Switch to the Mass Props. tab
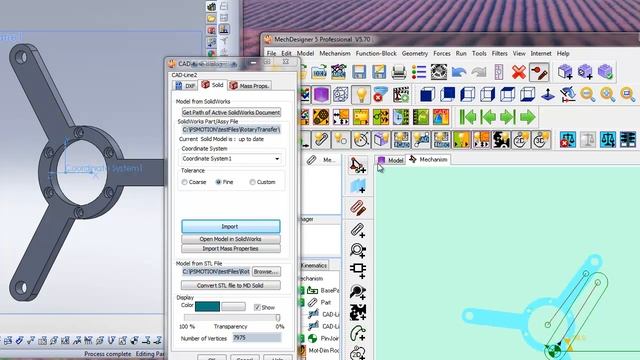The width and height of the screenshot is (640, 360). [x=249, y=86]
